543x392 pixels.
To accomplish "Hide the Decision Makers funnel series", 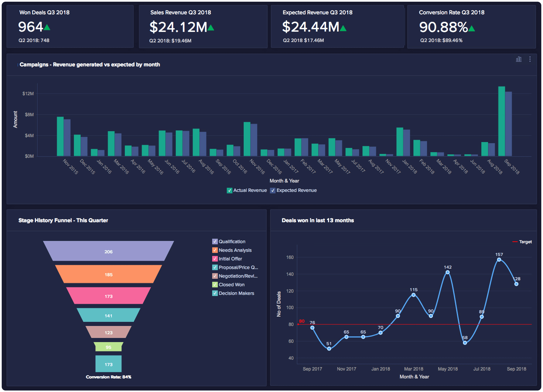I will pos(215,293).
